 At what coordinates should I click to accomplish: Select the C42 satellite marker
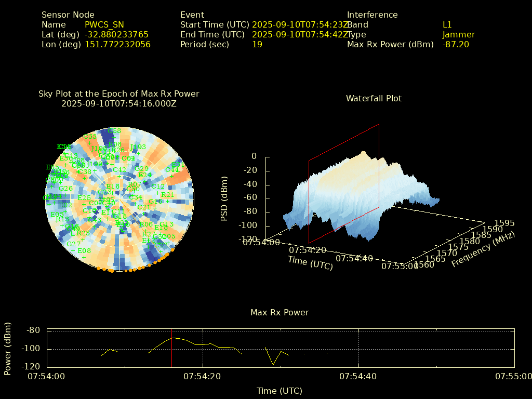pyautogui.click(x=119, y=176)
